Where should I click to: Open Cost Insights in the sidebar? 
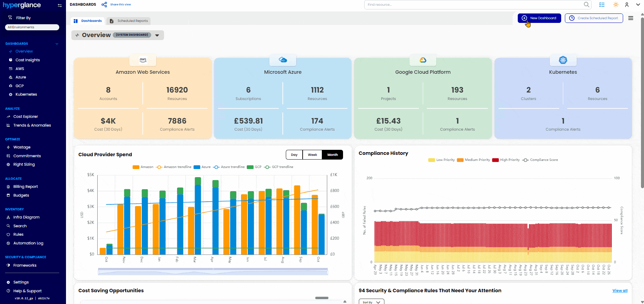(x=28, y=60)
